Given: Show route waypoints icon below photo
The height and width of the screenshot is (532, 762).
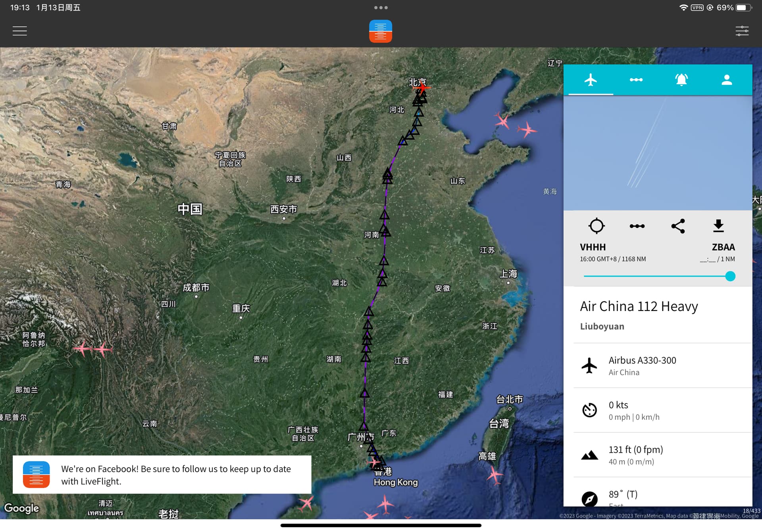Looking at the screenshot, I should [x=637, y=226].
